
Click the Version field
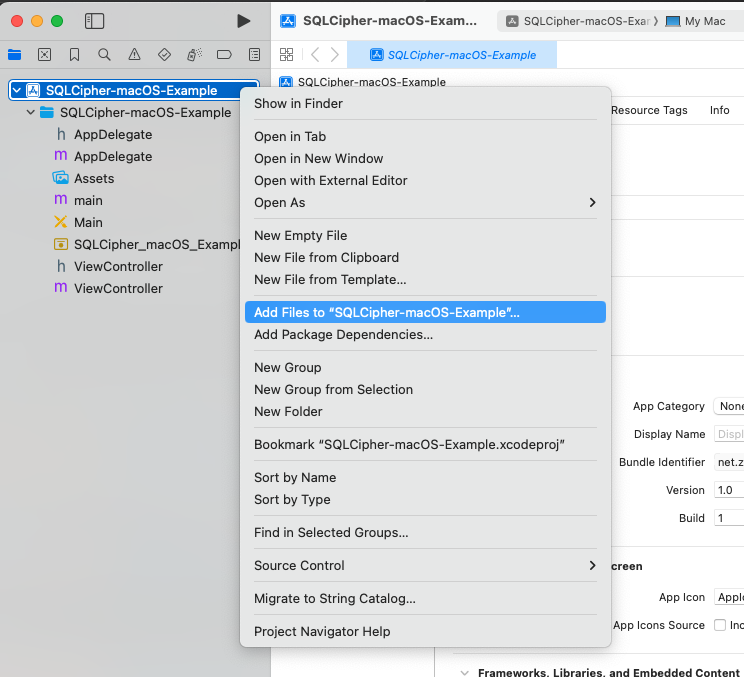click(729, 490)
